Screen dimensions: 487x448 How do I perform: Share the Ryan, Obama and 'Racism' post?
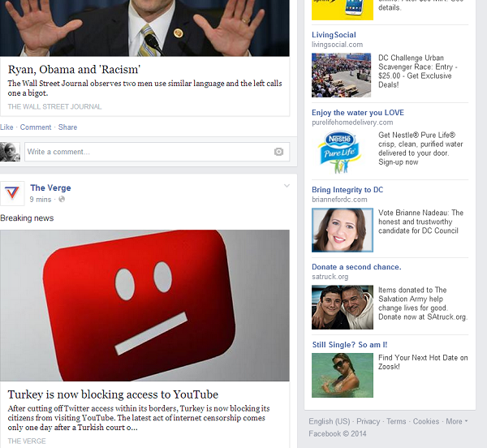coord(67,127)
